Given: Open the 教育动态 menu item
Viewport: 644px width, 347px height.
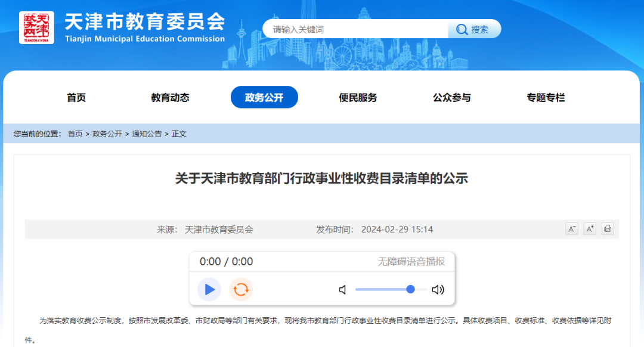Looking at the screenshot, I should click(170, 97).
